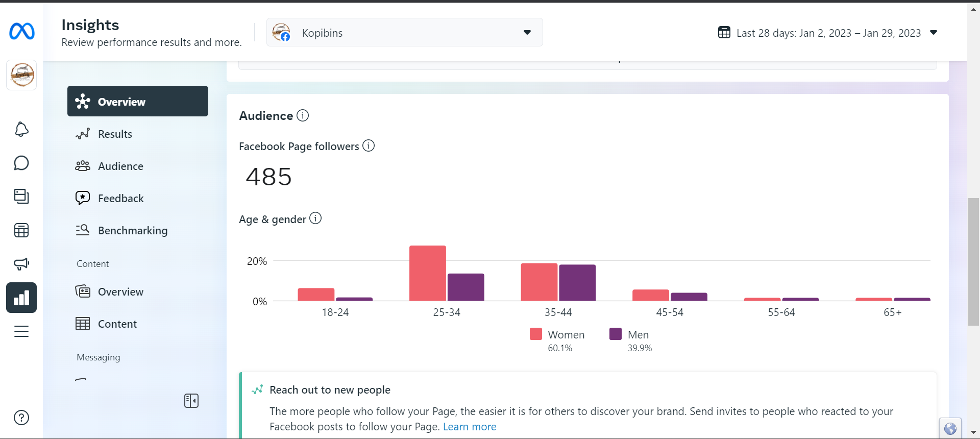The width and height of the screenshot is (980, 439).
Task: Click info icon next to Age & gender
Action: click(x=315, y=218)
